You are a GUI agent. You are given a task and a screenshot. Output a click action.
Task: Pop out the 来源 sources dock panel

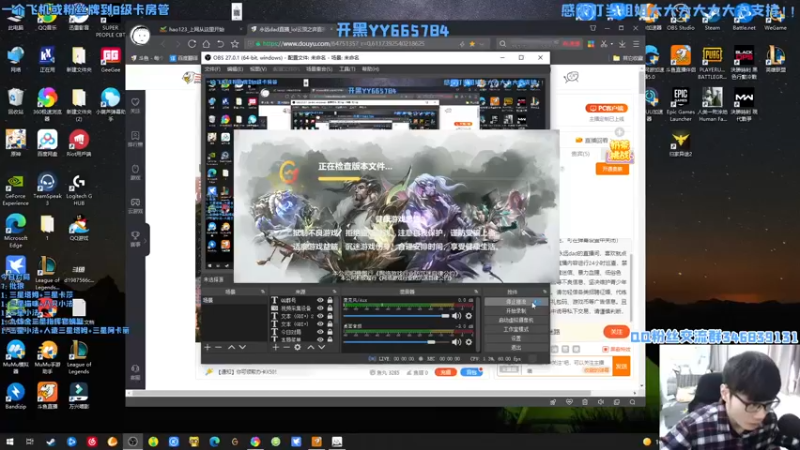tap(335, 292)
